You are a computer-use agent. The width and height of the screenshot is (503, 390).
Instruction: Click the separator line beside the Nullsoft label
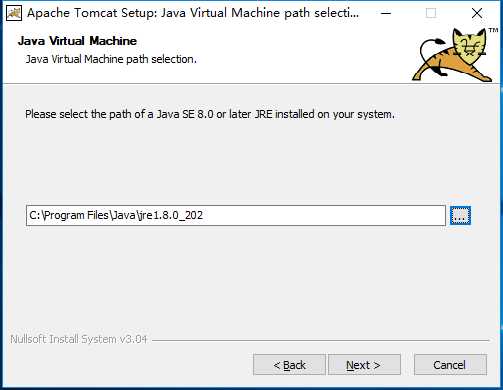[321, 341]
